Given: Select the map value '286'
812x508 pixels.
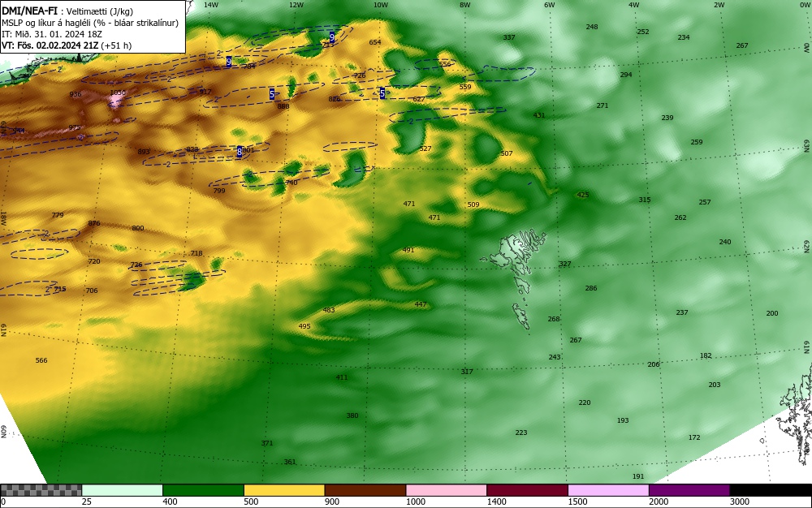Looking at the screenshot, I should pyautogui.click(x=591, y=288).
